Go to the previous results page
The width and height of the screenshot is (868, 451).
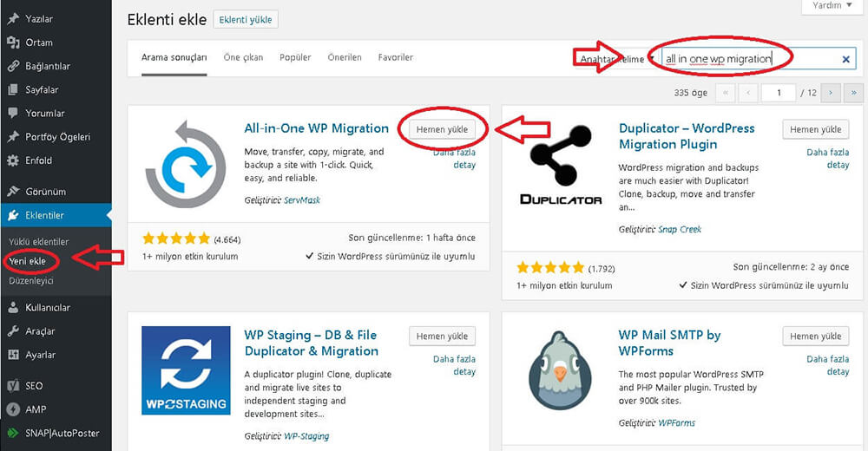click(748, 93)
